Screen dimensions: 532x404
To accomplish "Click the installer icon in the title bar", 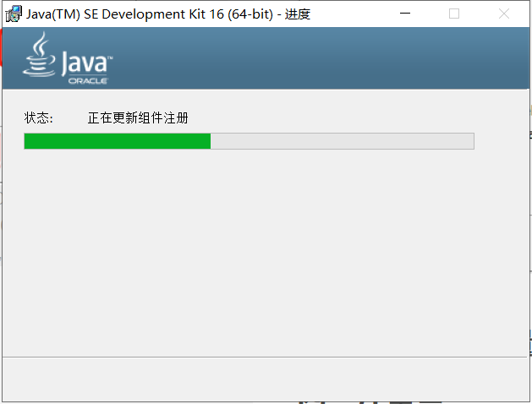I will point(14,14).
